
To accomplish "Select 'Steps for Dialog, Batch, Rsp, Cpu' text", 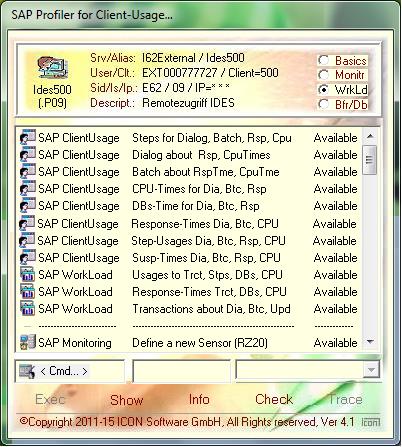I will [x=212, y=138].
